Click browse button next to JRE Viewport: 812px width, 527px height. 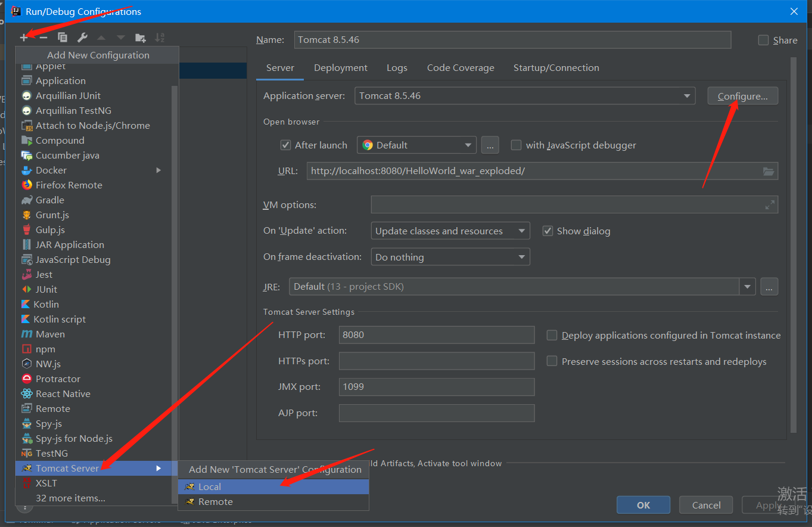769,287
